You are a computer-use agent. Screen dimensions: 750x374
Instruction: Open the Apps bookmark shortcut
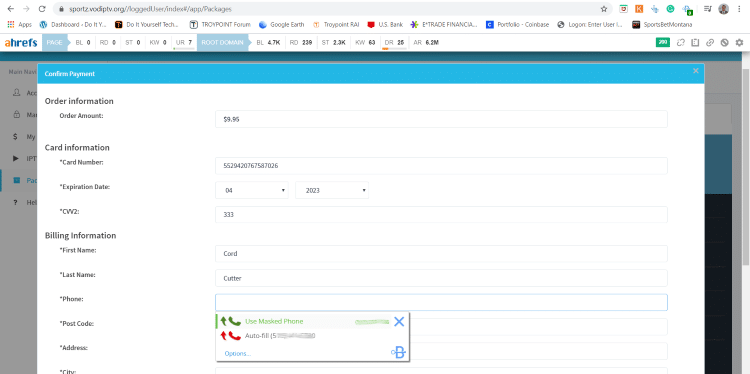[20, 24]
